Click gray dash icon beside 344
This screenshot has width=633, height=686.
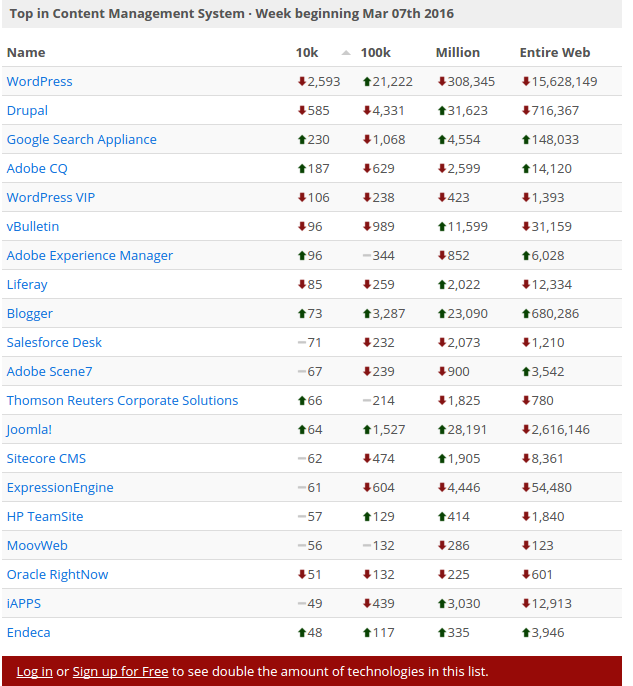[x=367, y=256]
